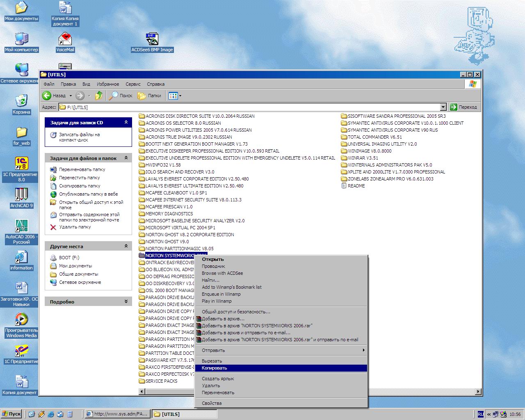Open the Назад history dropdown arrow
The height and width of the screenshot is (420, 525).
tap(71, 96)
